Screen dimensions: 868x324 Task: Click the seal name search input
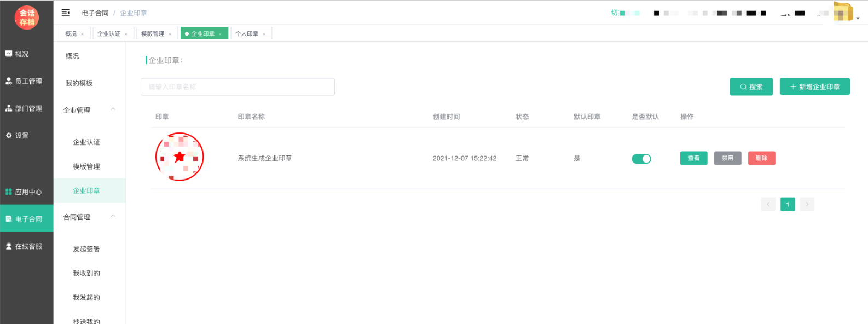238,86
